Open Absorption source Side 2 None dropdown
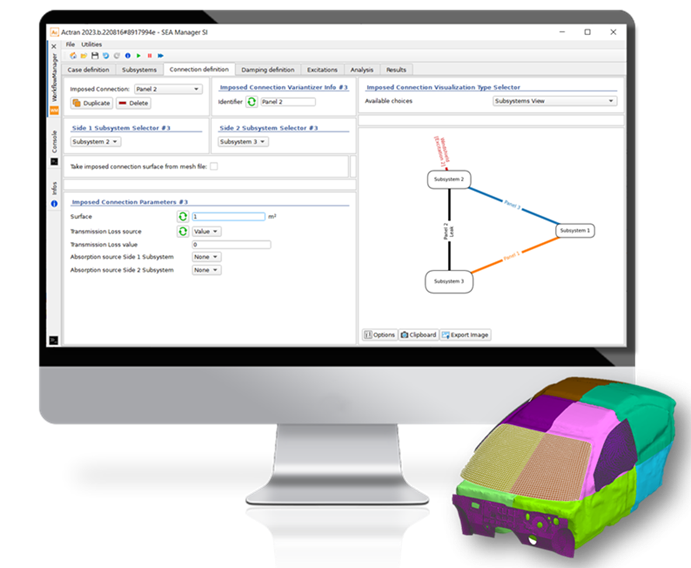 tap(207, 270)
